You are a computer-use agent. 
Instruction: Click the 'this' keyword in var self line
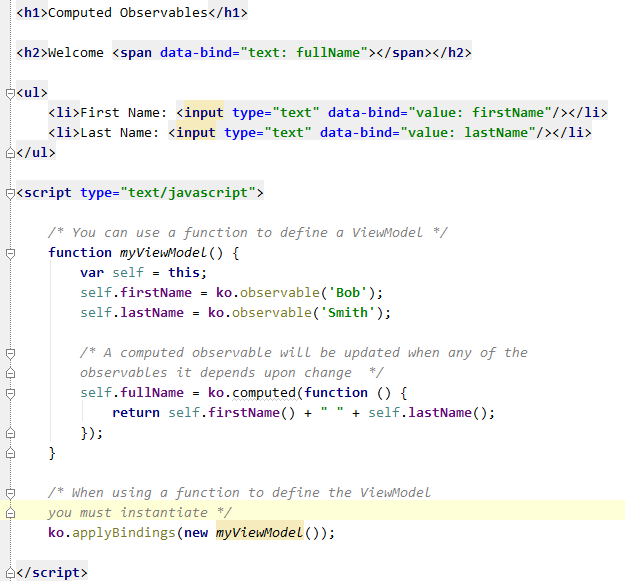(x=183, y=273)
